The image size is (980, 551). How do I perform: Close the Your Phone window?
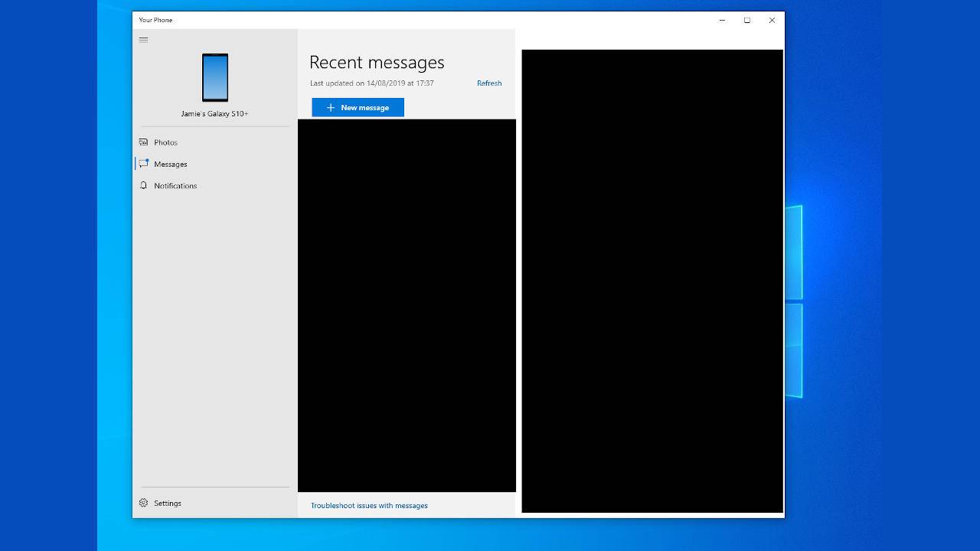tap(772, 20)
